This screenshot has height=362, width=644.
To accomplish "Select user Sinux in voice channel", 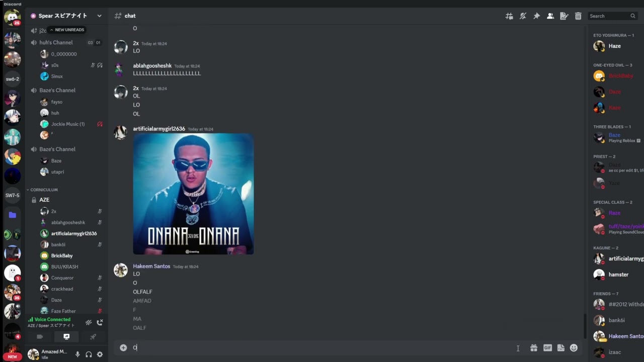I will pos(57,76).
